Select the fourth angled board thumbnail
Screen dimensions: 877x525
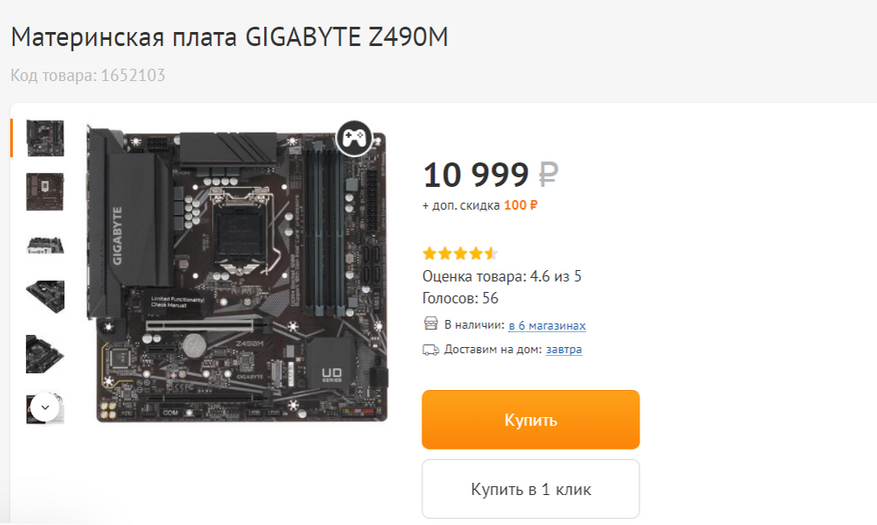click(x=45, y=296)
